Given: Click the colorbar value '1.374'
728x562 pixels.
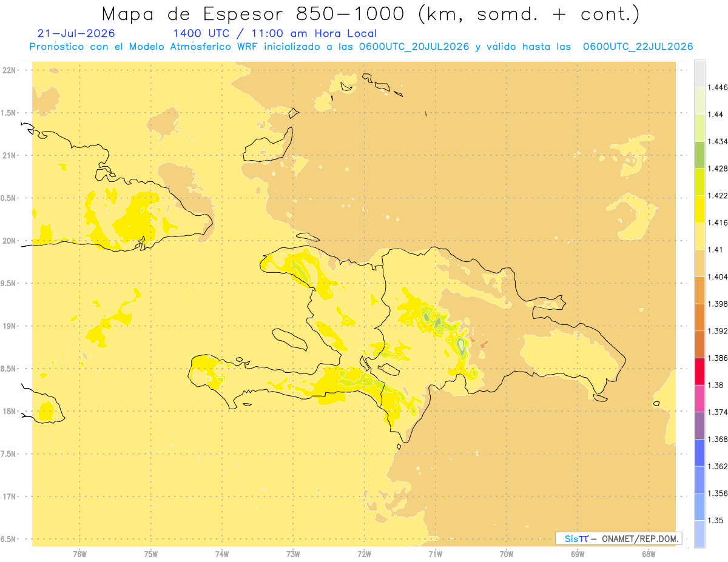Looking at the screenshot, I should coord(719,412).
